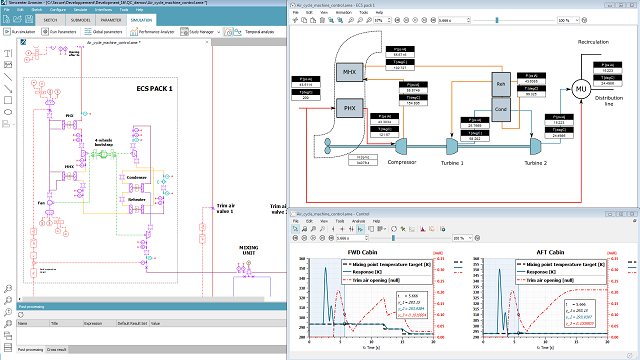Toggle the Temporal analysis mode button
640x360 pixels.
click(228, 31)
